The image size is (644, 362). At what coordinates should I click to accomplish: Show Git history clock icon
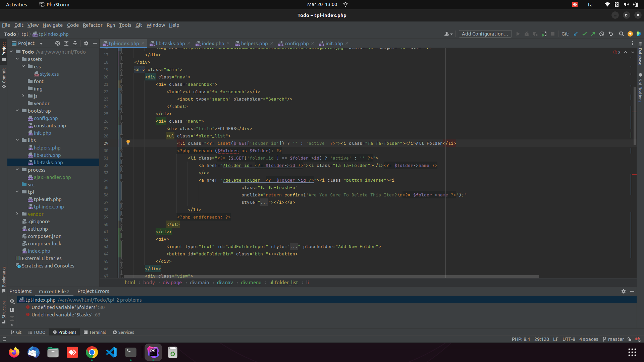602,34
